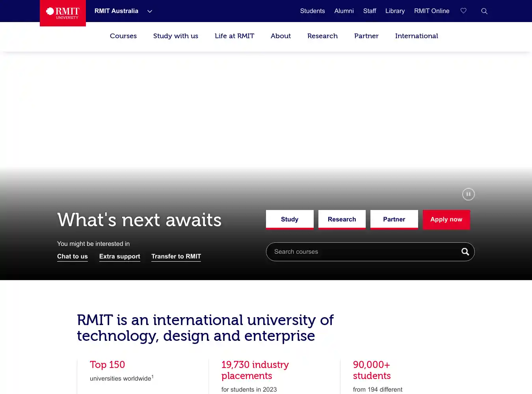Open the Research navigation menu
The image size is (532, 394).
(322, 36)
